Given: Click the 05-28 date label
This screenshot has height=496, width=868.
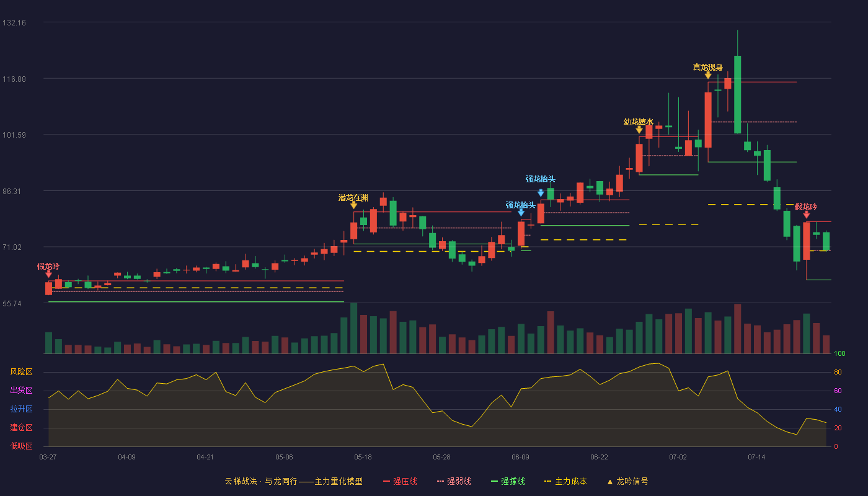Looking at the screenshot, I should point(441,457).
